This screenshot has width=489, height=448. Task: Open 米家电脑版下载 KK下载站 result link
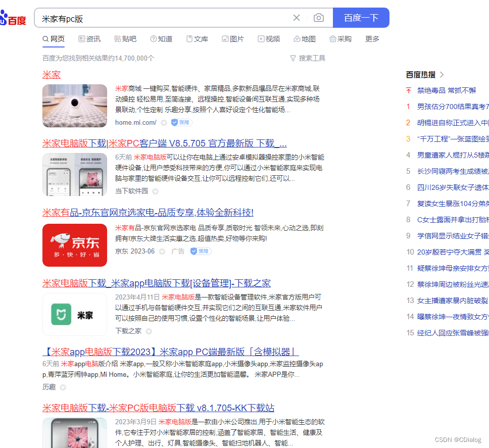click(x=158, y=408)
